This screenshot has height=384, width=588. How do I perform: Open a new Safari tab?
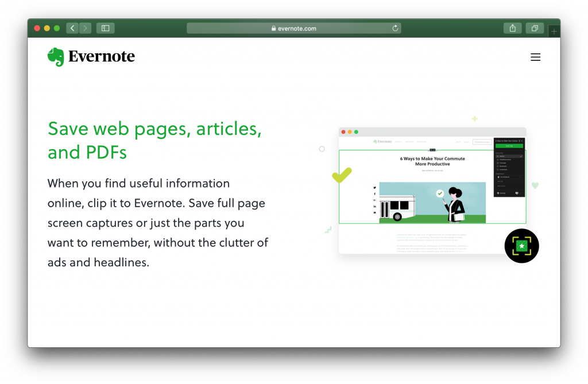[554, 31]
